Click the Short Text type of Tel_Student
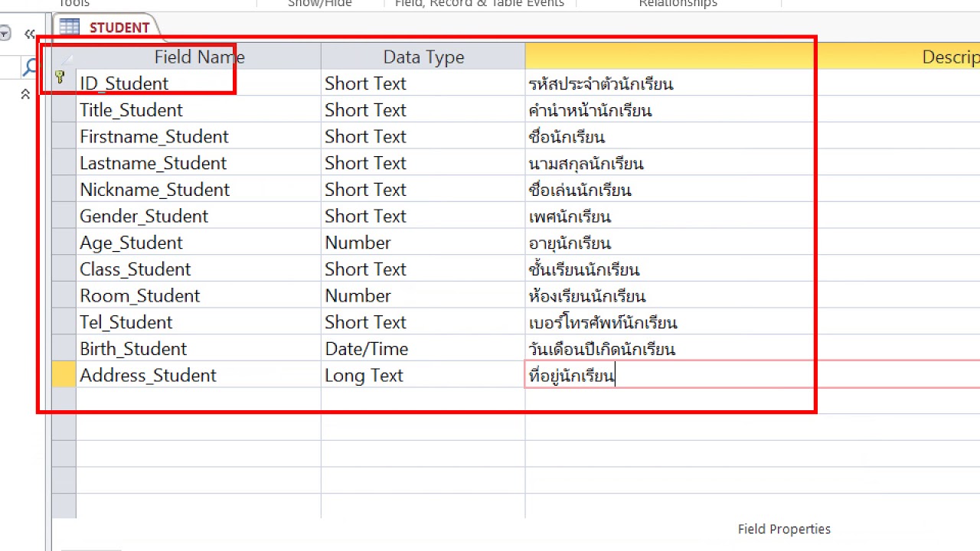 point(423,322)
